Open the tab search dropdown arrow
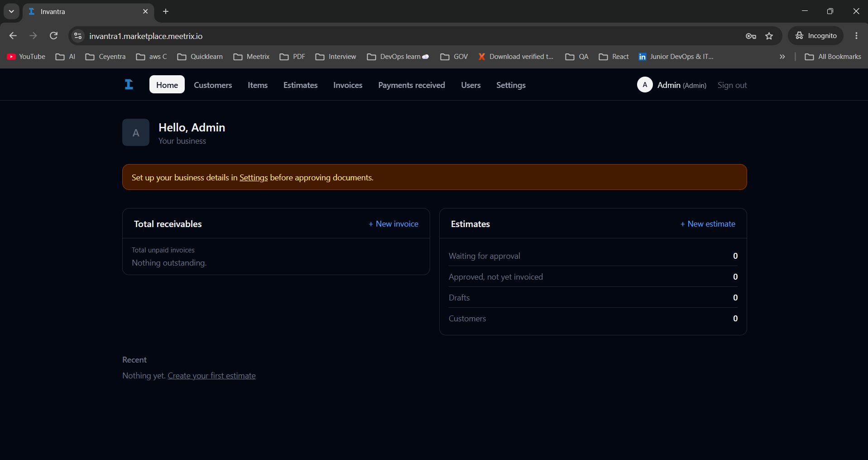 [11, 11]
